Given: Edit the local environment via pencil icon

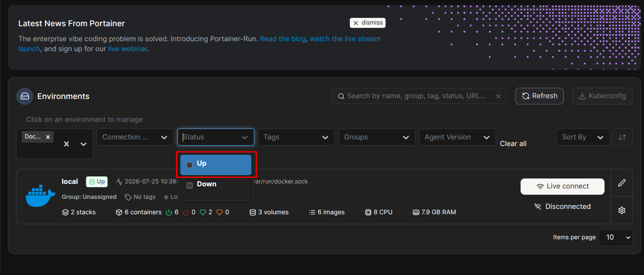Looking at the screenshot, I should click(x=622, y=183).
